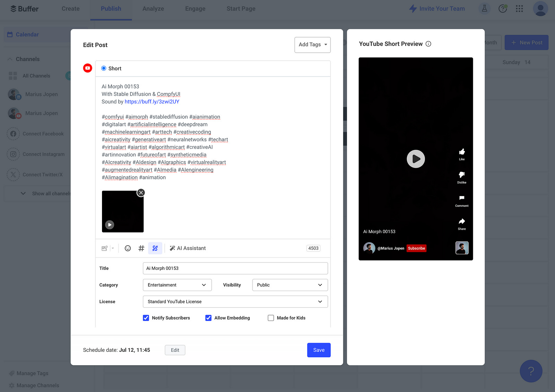Open the Visibility dropdown
The height and width of the screenshot is (392, 555).
pyautogui.click(x=290, y=285)
